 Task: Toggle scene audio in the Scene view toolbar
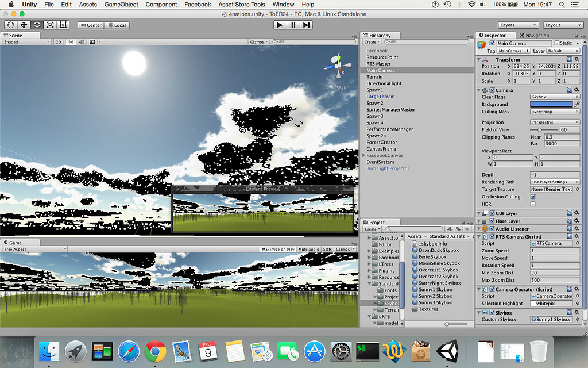tap(80, 41)
